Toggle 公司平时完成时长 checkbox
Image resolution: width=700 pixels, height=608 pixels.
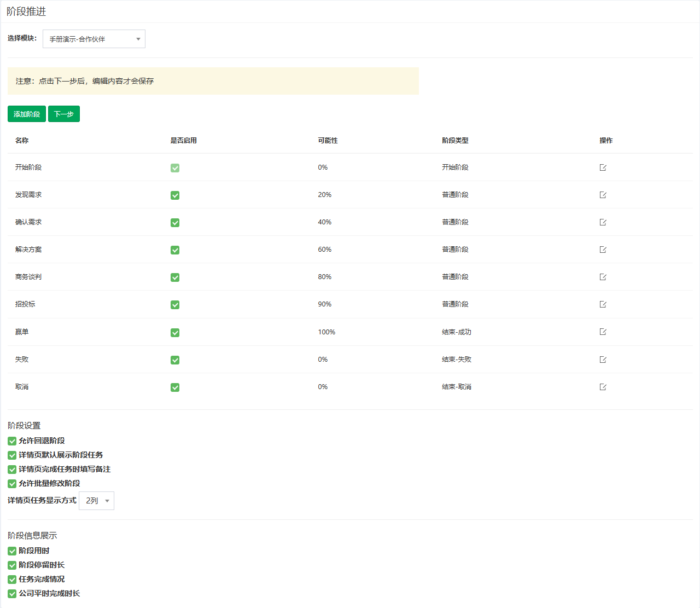pyautogui.click(x=12, y=594)
